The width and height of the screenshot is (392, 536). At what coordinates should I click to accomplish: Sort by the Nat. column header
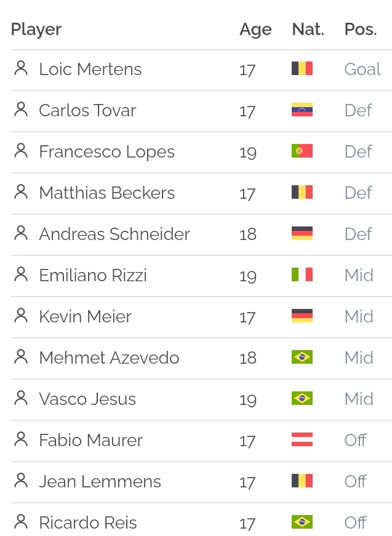coord(308,30)
